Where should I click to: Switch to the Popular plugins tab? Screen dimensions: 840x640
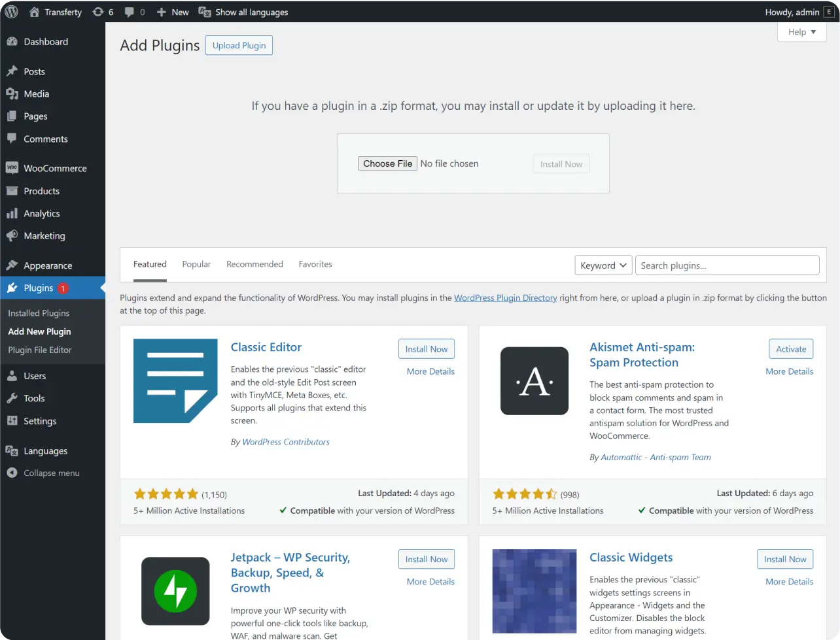(196, 264)
